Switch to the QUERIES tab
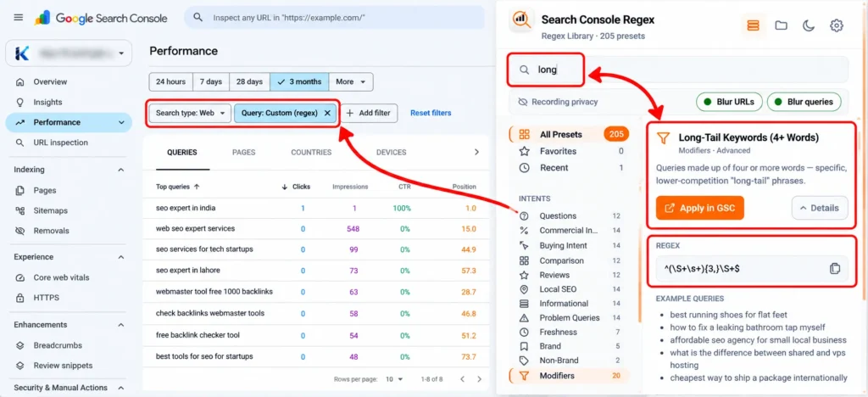868x397 pixels. tap(181, 152)
